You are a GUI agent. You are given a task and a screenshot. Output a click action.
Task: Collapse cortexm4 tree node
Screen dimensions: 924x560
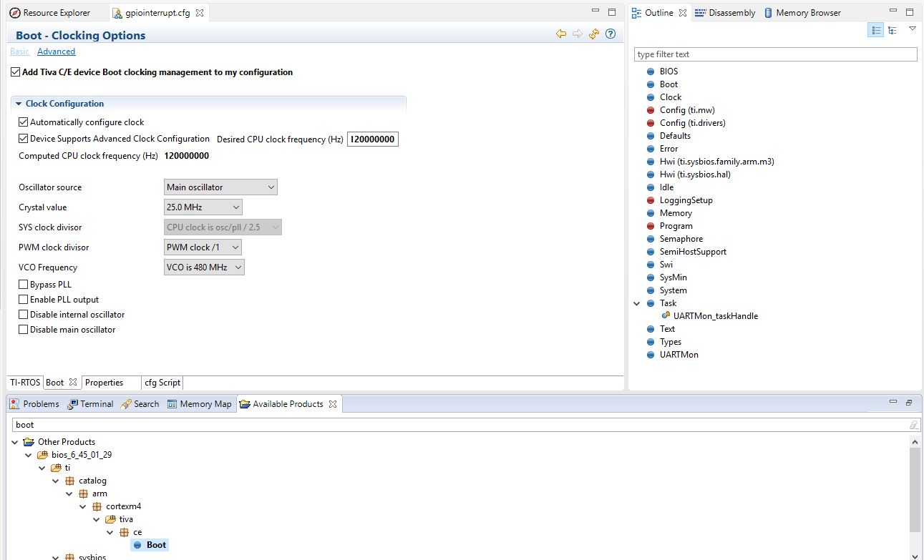coord(83,506)
